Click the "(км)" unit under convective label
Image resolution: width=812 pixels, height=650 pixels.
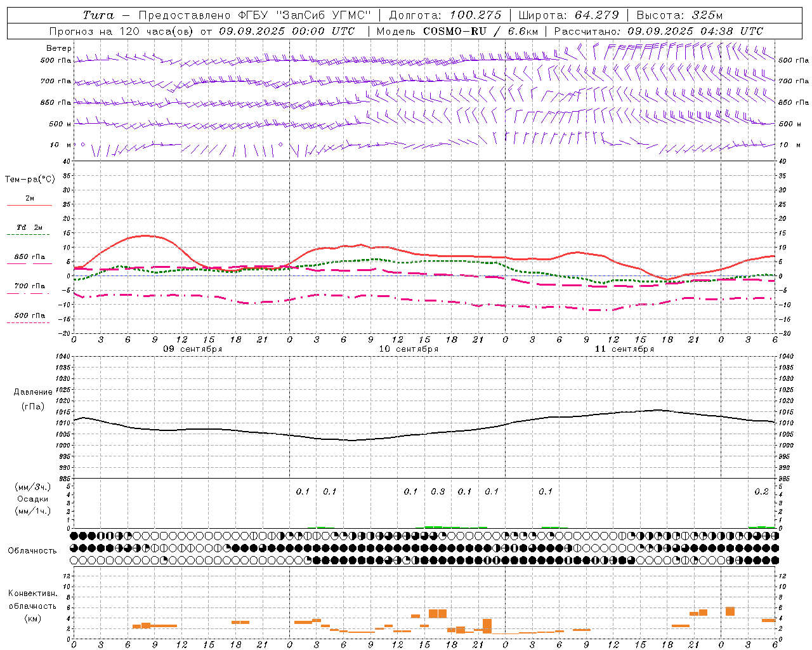click(x=32, y=618)
